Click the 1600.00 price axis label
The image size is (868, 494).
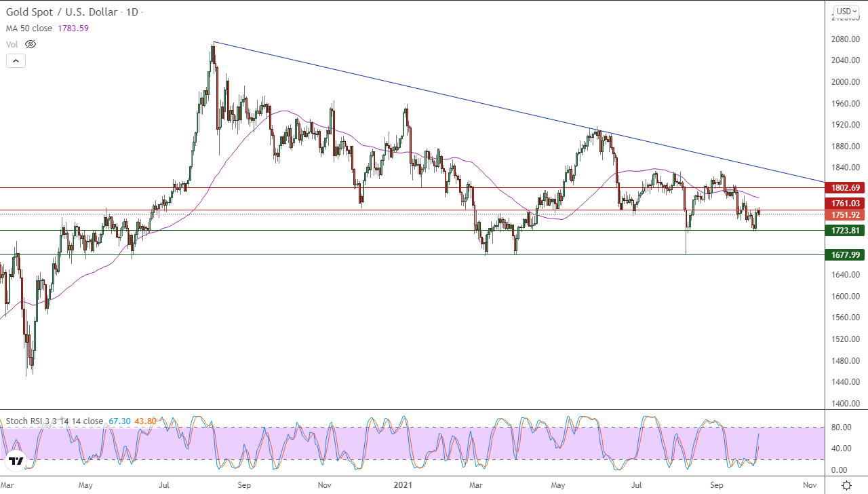(x=846, y=297)
